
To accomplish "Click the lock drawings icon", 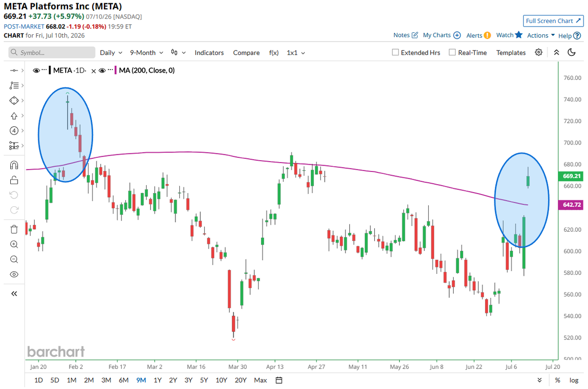I will point(14,180).
